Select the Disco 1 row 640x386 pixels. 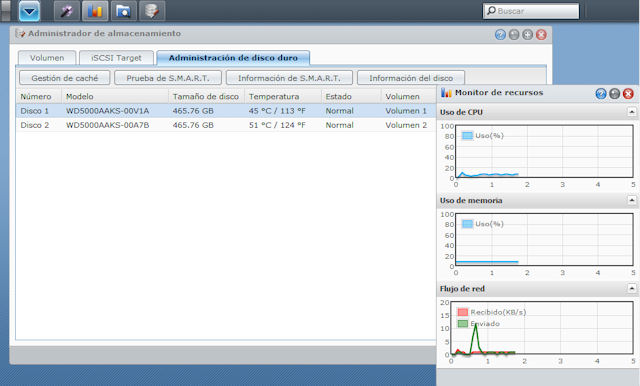pyautogui.click(x=226, y=111)
